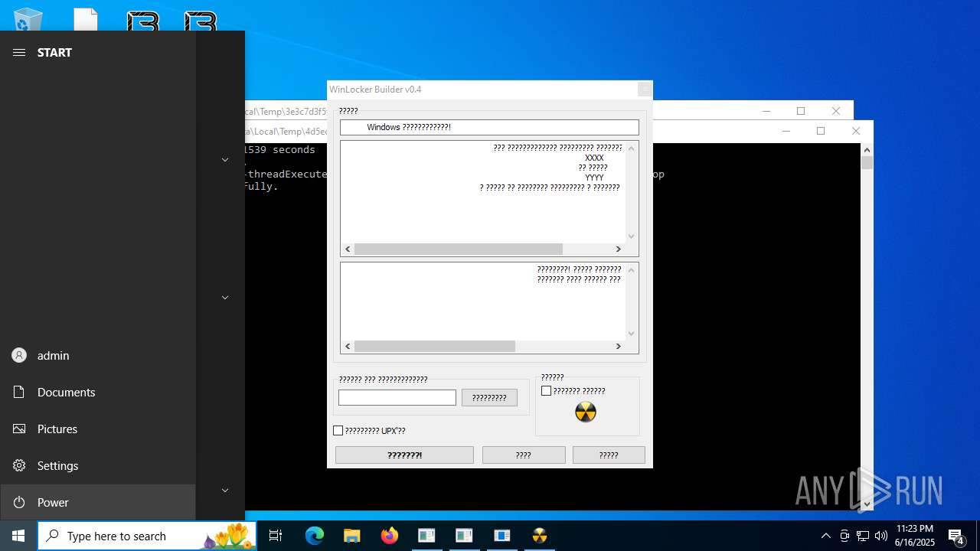This screenshot has width=980, height=551.
Task: Open Pictures from the Start menu
Action: pos(98,429)
